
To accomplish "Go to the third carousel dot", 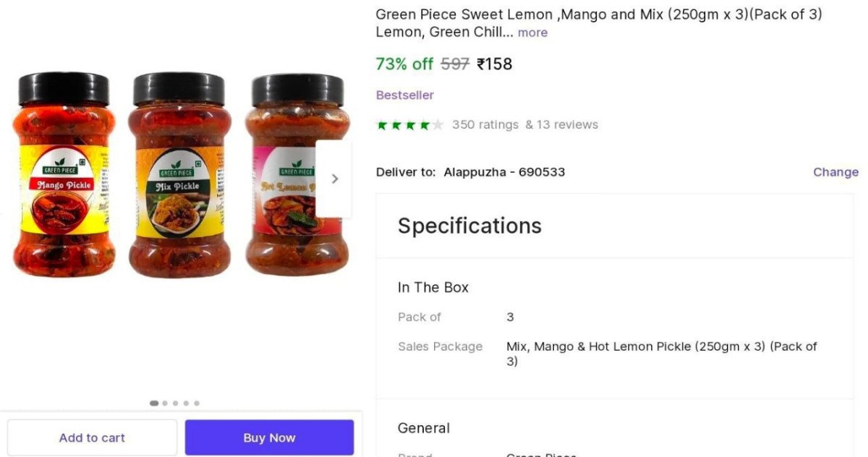I will coord(175,403).
